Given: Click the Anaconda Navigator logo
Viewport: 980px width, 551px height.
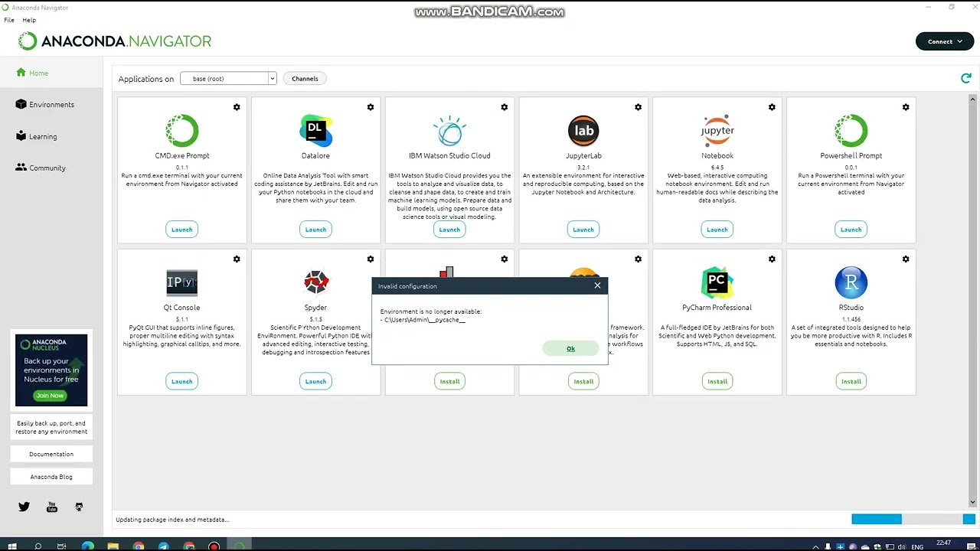Looking at the screenshot, I should 115,41.
